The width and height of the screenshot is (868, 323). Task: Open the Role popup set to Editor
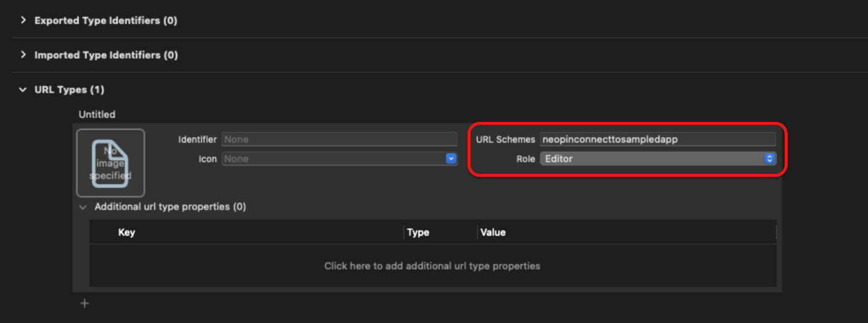(x=657, y=158)
